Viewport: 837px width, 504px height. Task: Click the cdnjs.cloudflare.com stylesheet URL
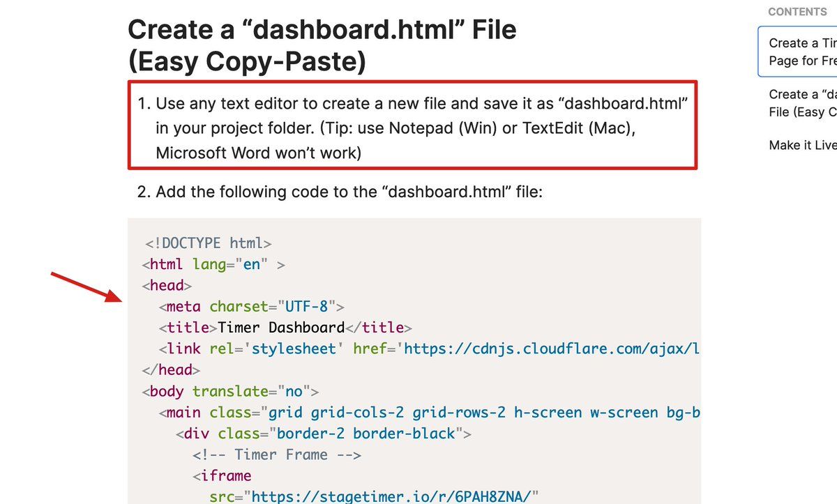click(551, 349)
